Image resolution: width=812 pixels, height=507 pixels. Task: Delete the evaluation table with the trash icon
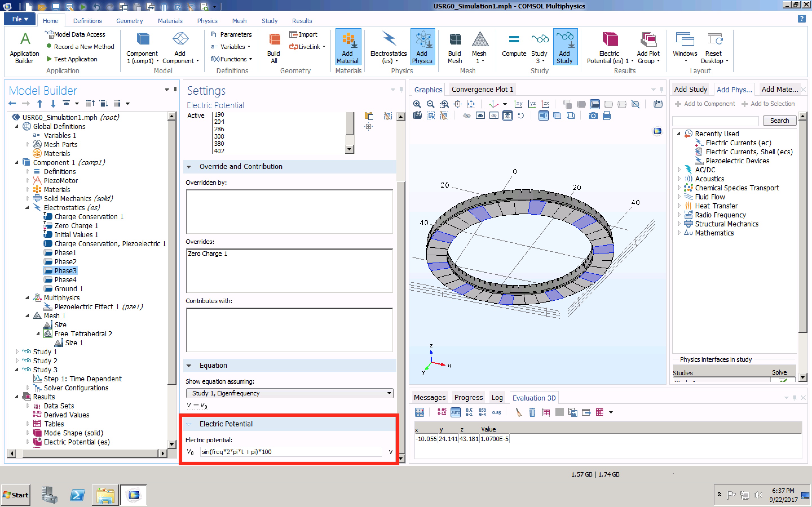[532, 412]
